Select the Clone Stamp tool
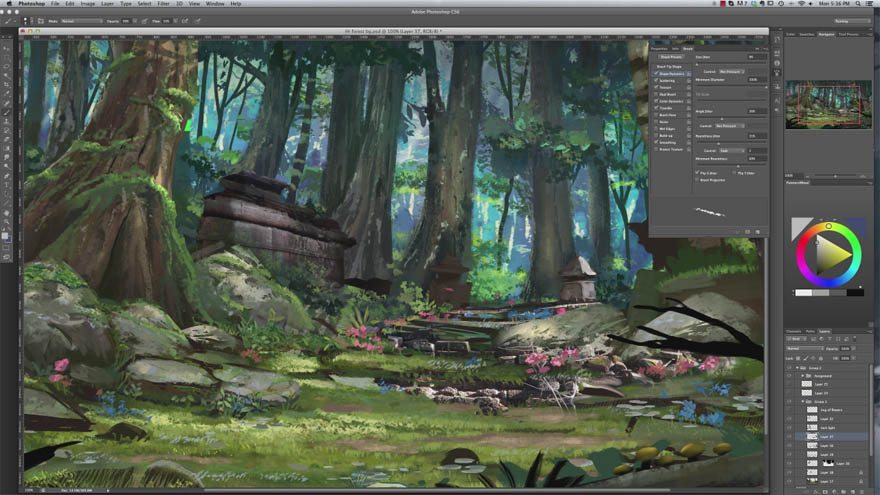Image resolution: width=880 pixels, height=495 pixels. [x=7, y=121]
